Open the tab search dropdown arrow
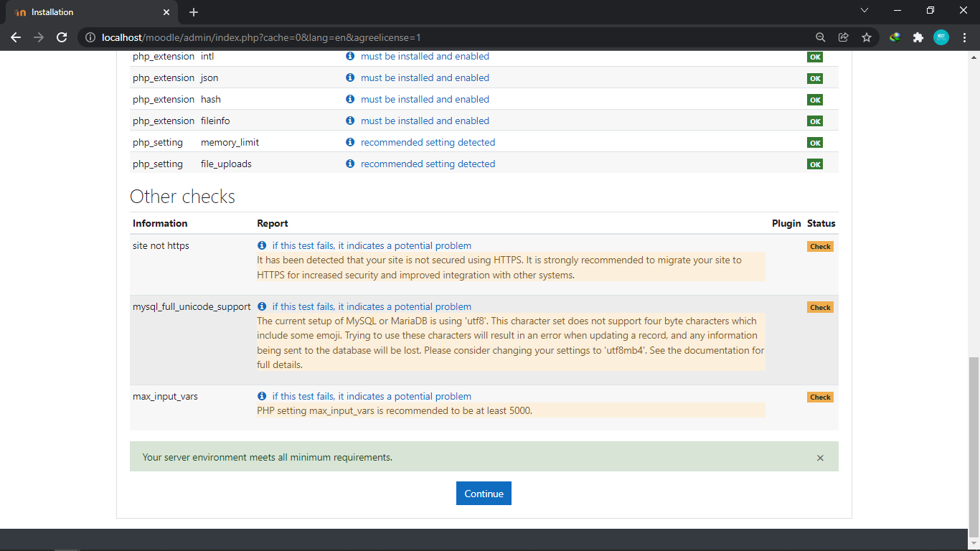This screenshot has width=980, height=551. [x=864, y=10]
